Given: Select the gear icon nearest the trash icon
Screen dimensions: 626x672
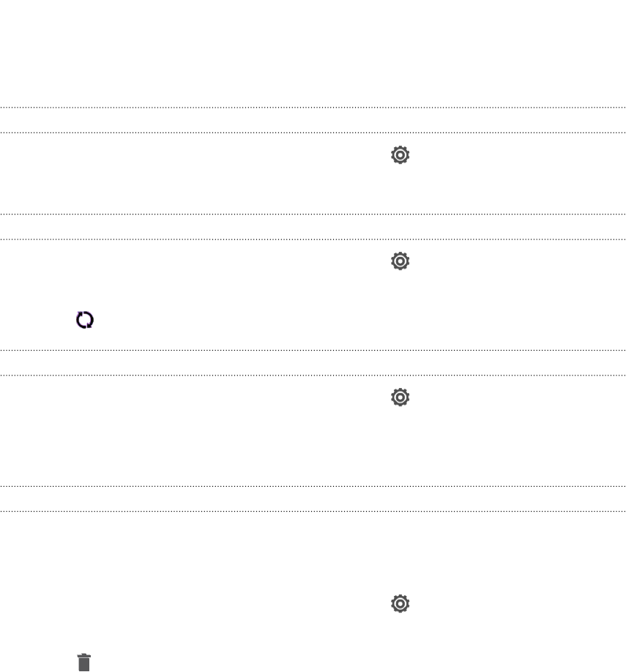Looking at the screenshot, I should [x=400, y=603].
